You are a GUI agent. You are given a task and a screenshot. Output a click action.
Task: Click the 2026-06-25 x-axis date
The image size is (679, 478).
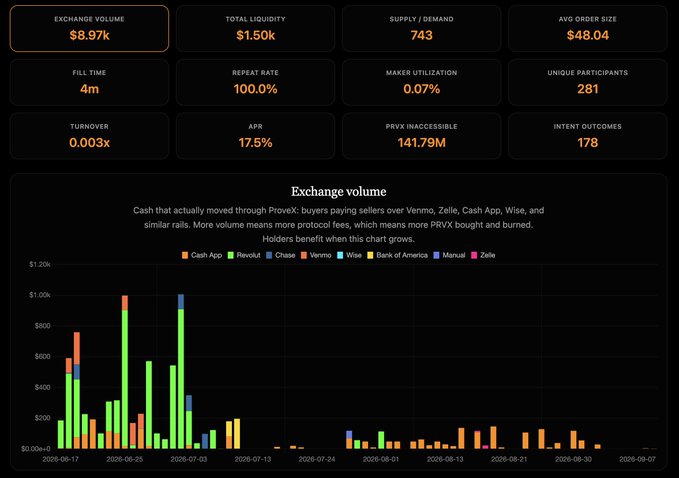125,459
